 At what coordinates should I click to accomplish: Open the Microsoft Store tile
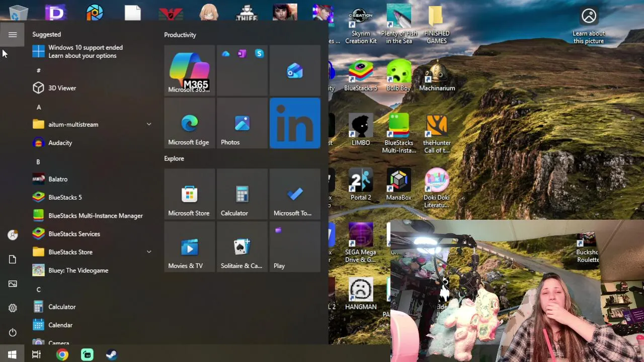189,194
